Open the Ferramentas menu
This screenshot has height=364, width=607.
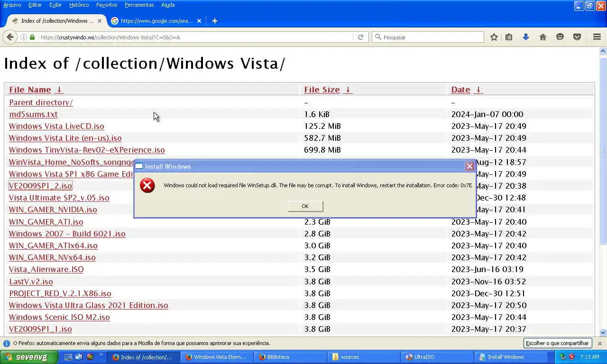[x=139, y=5]
